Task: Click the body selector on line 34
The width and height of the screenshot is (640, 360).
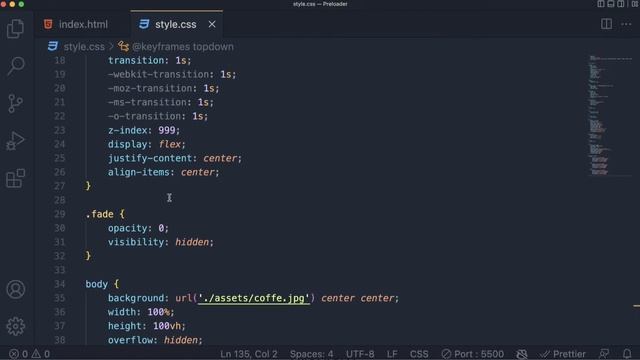Action: click(96, 284)
